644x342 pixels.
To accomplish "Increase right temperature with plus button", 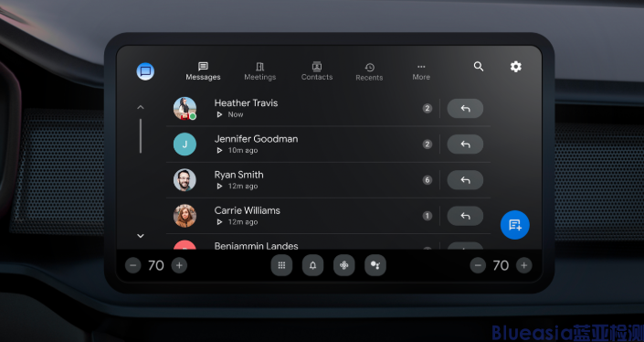I will (x=524, y=265).
